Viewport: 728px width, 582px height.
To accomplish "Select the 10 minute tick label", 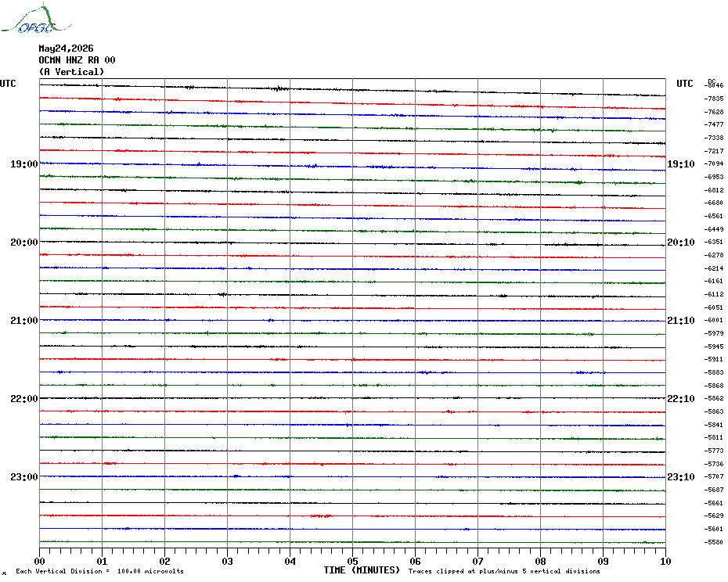I will click(x=665, y=561).
